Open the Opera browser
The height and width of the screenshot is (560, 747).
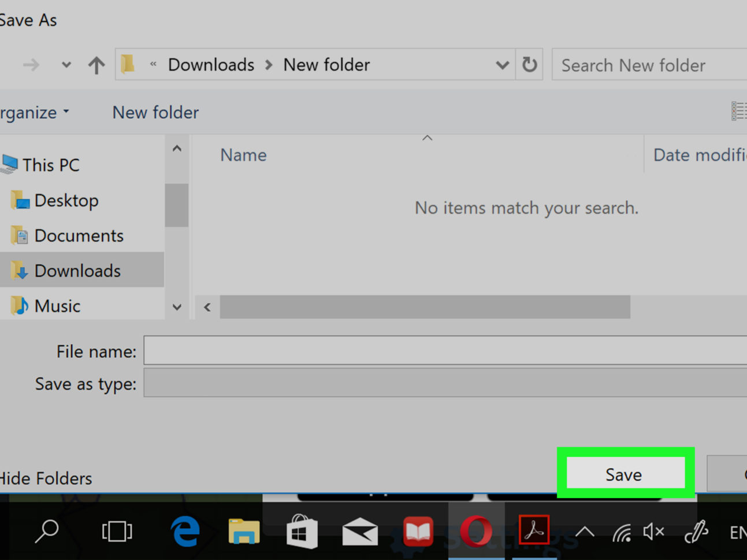[475, 531]
